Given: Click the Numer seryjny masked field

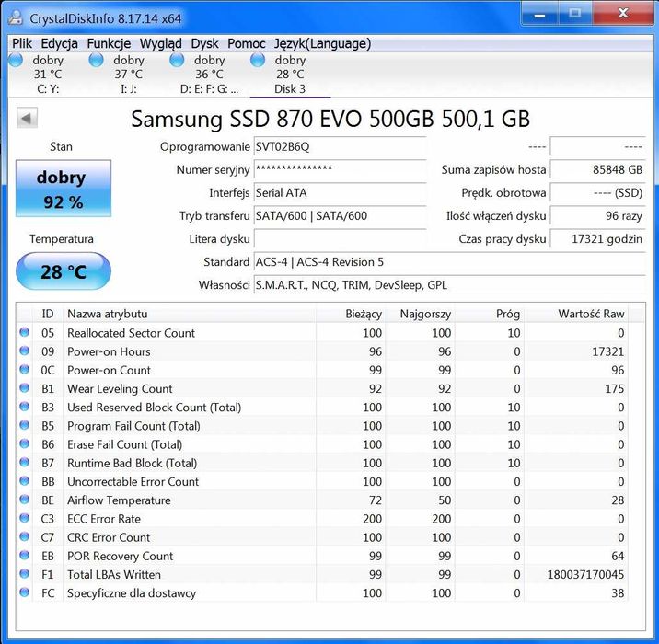Looking at the screenshot, I should [340, 170].
